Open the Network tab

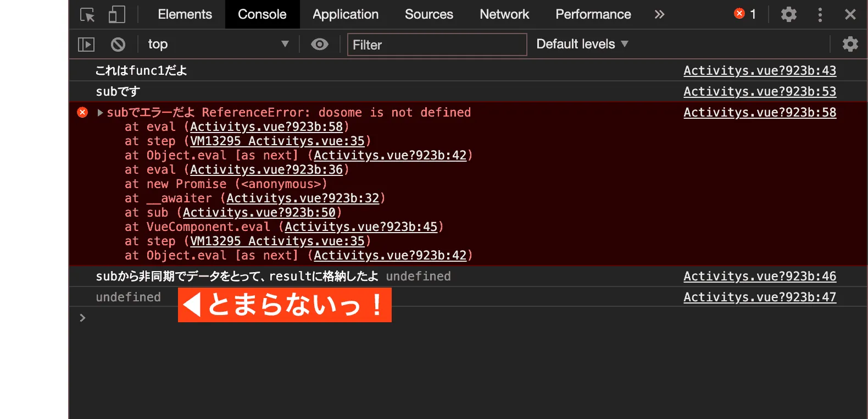tap(504, 14)
